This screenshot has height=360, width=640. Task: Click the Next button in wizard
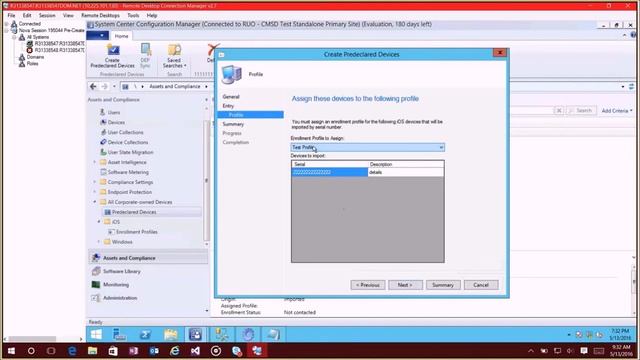click(405, 285)
